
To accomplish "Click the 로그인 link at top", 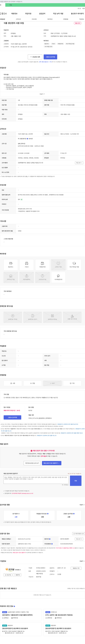I will [79, 8].
